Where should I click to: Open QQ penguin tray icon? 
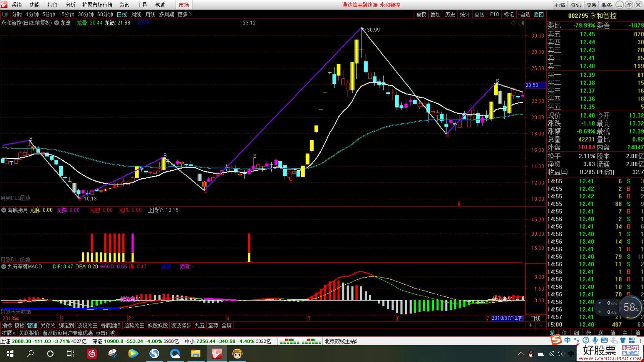coord(531,354)
